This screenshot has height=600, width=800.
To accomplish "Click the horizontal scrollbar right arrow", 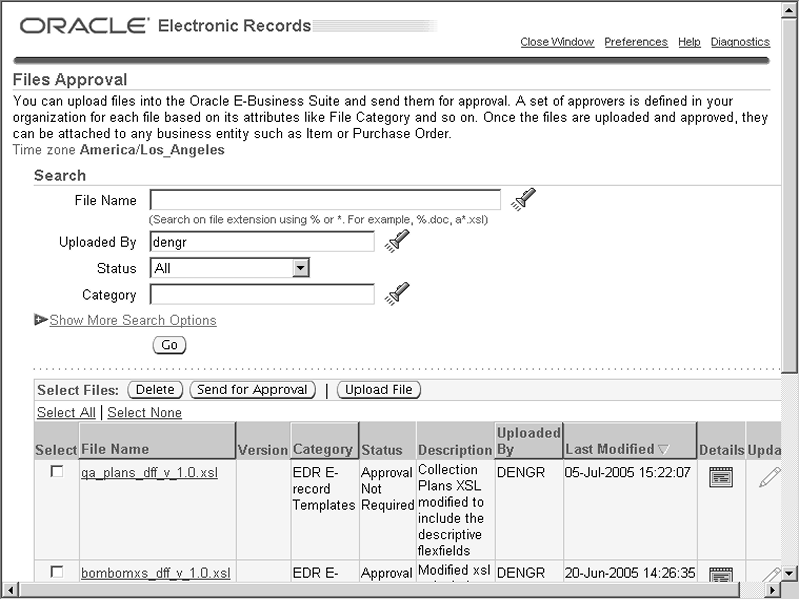I will [x=773, y=590].
